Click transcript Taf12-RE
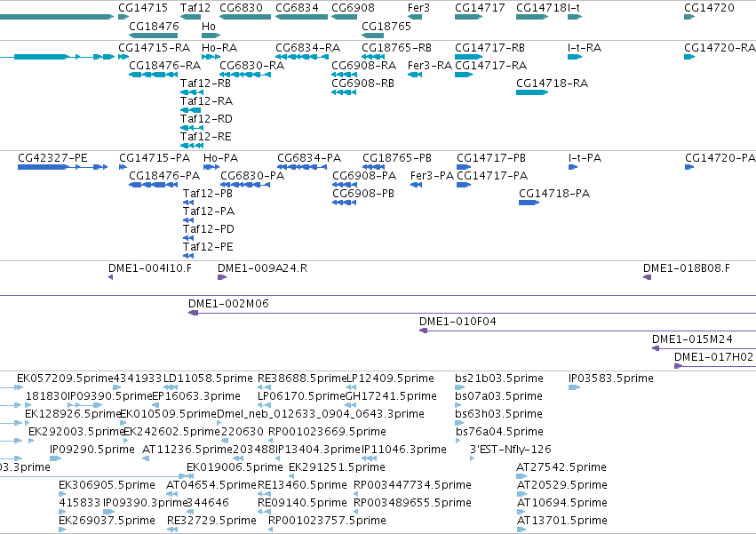756x534 pixels. click(x=206, y=137)
